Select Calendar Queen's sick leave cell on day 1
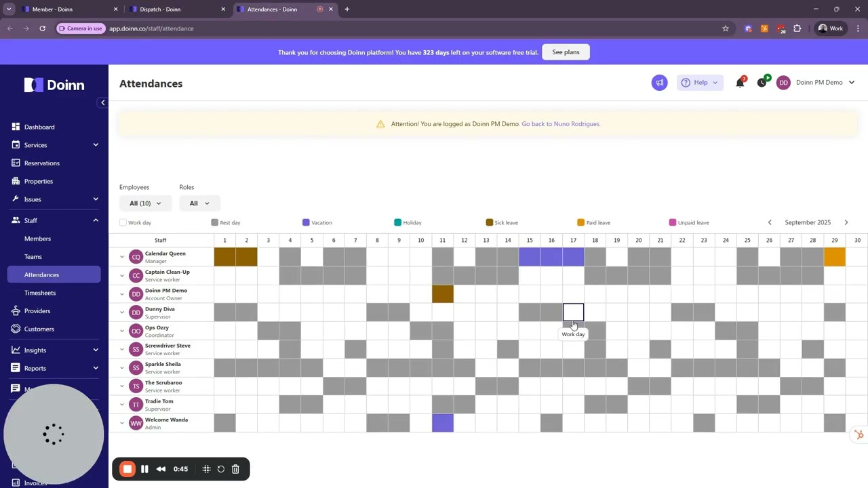 coord(225,257)
